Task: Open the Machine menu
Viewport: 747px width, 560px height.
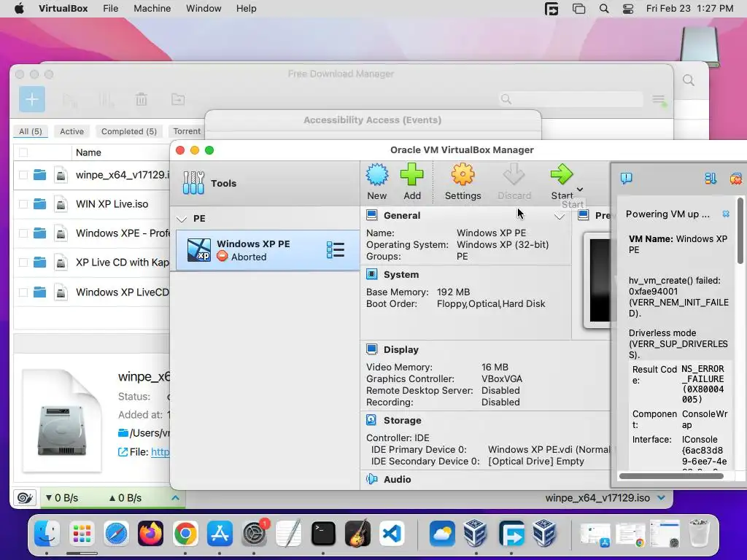Action: 152,9
